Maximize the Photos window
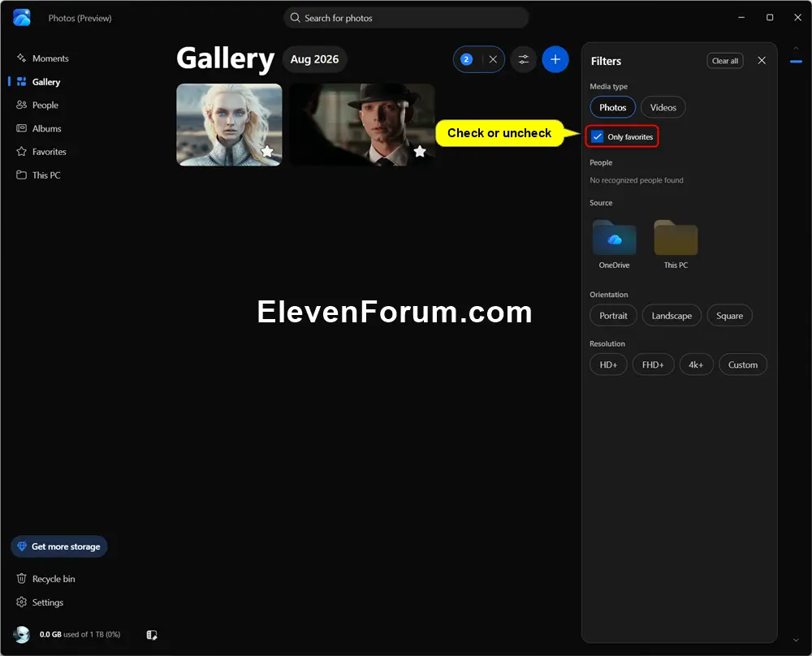 (x=770, y=18)
